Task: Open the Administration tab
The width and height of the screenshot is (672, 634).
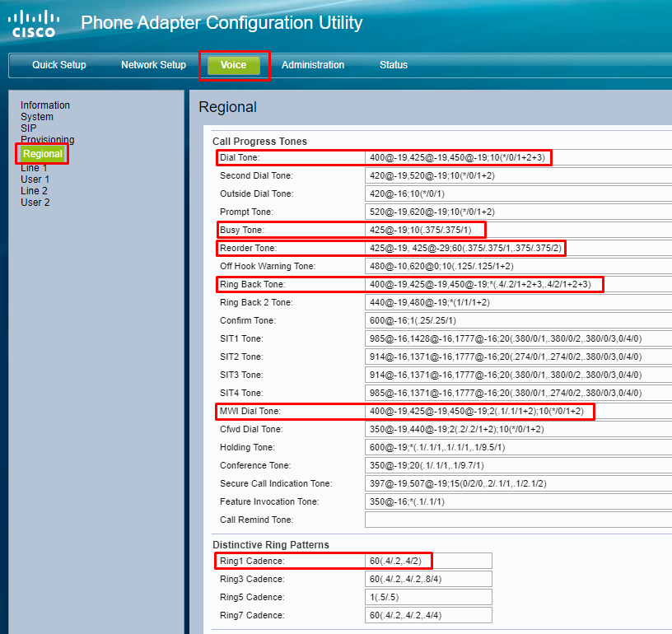Action: point(313,65)
